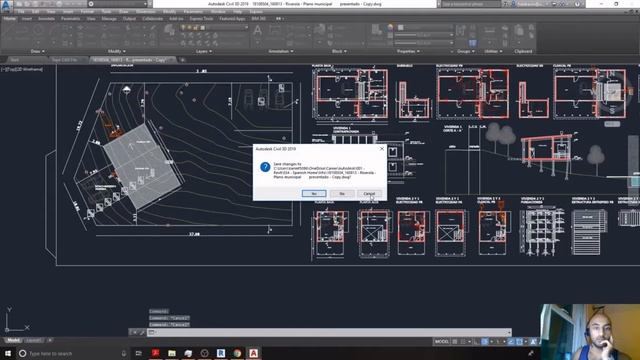Click the Windows Start button
This screenshot has width=640, height=360.
coord(8,353)
